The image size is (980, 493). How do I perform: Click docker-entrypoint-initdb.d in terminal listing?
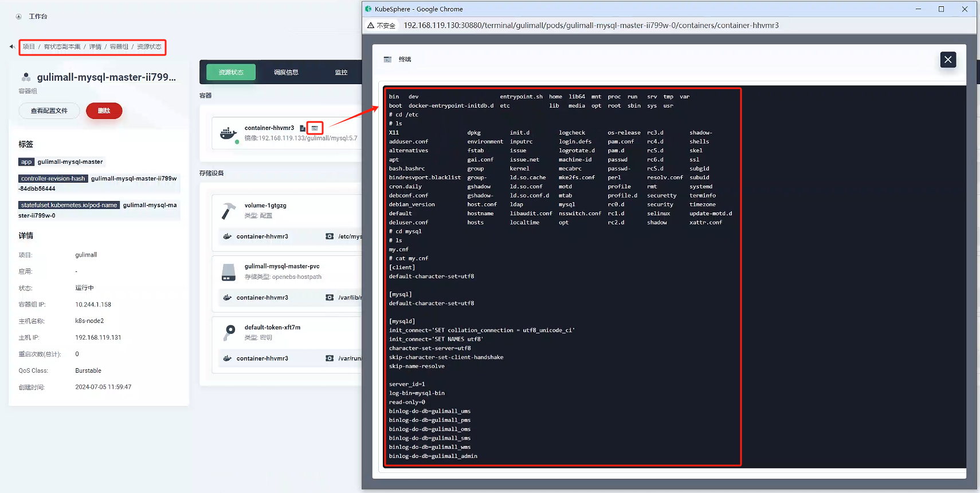coord(451,106)
